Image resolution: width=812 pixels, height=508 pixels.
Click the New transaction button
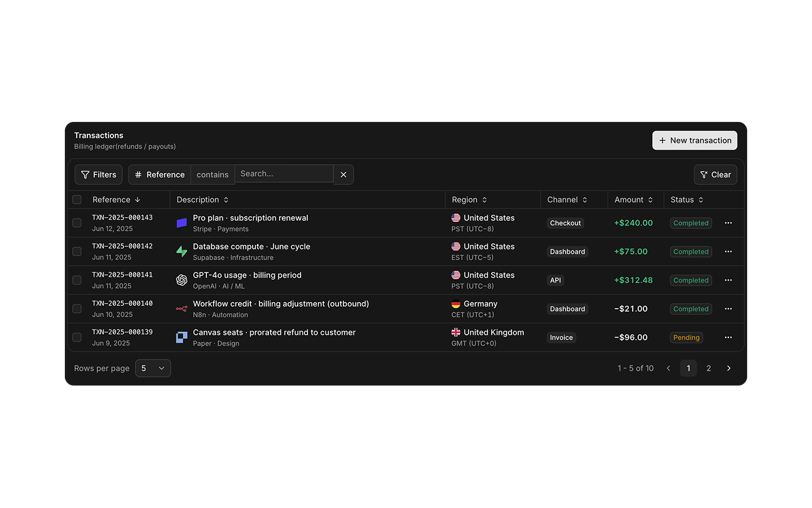[x=695, y=141]
